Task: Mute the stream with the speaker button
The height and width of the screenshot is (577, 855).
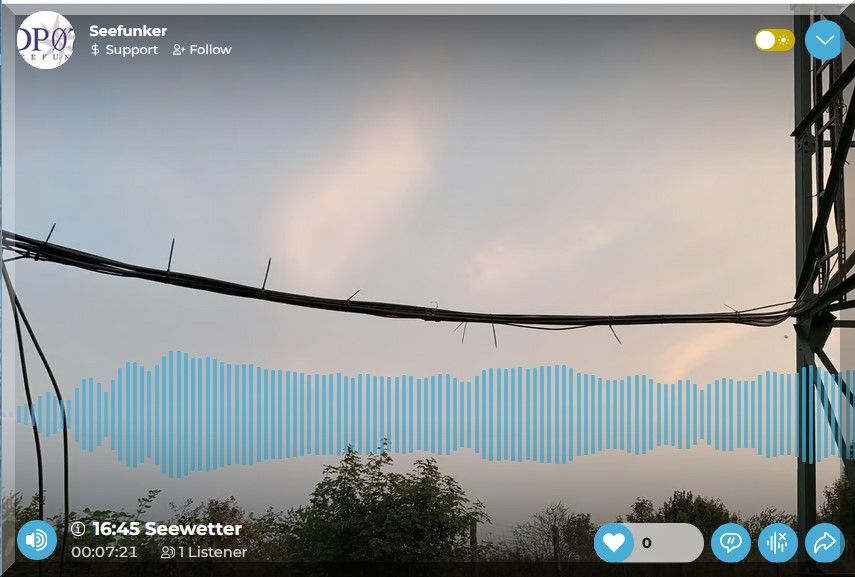Action: pyautogui.click(x=37, y=540)
